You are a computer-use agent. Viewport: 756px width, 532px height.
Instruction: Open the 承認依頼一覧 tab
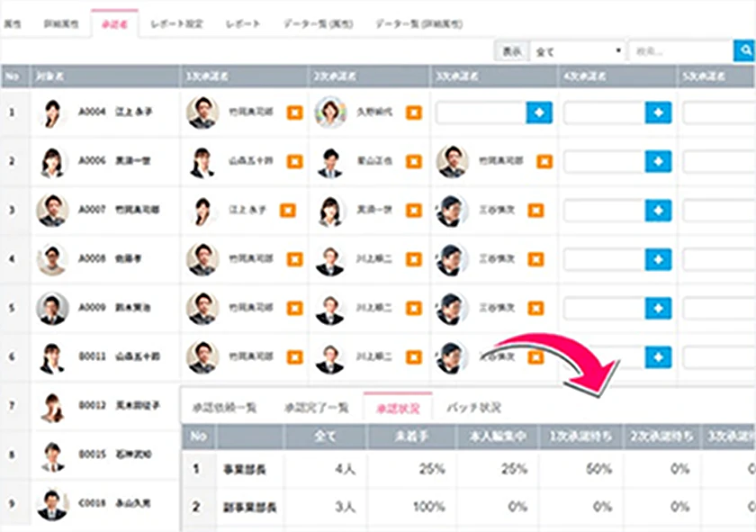tap(229, 406)
